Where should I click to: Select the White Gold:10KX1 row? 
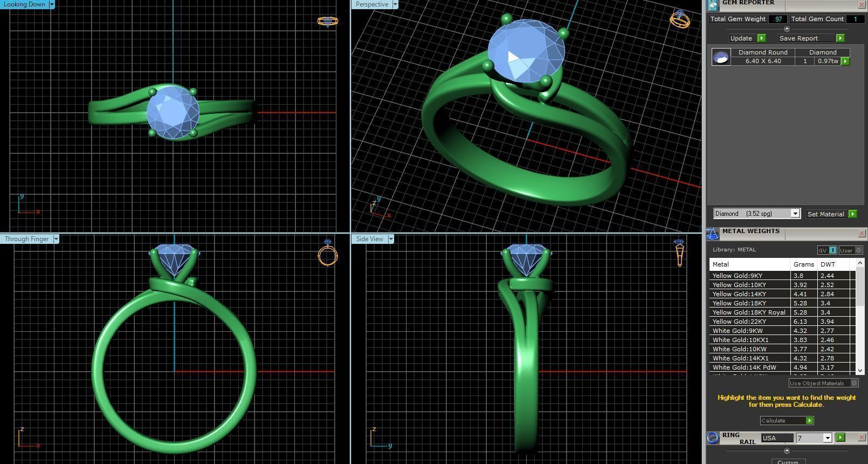tap(782, 340)
